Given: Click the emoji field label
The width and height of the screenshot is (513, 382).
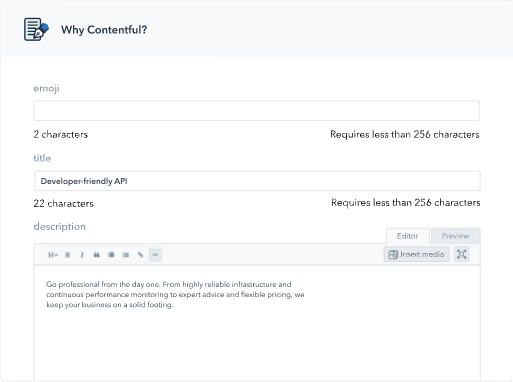Looking at the screenshot, I should click(x=46, y=88).
